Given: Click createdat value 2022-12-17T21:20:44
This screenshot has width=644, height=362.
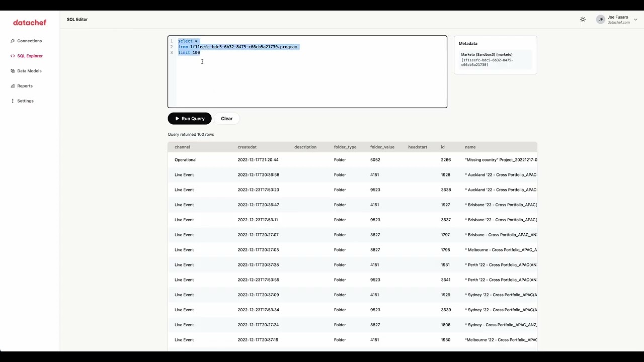Looking at the screenshot, I should (258, 160).
